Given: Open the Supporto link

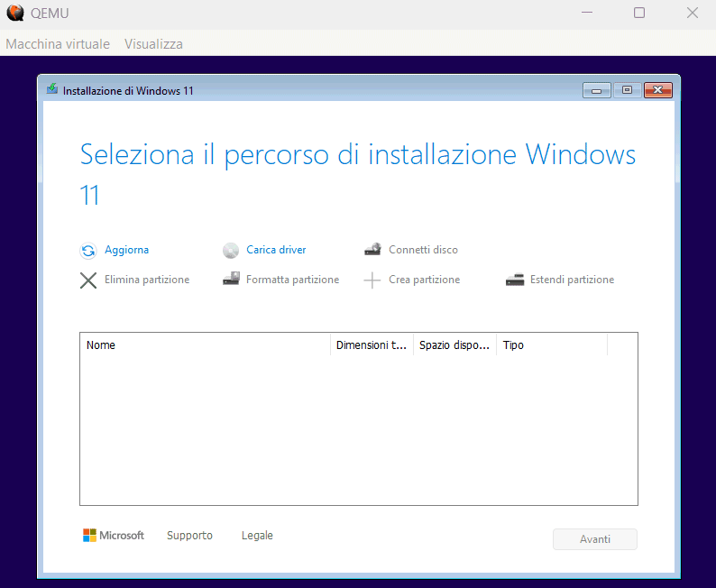Looking at the screenshot, I should (189, 535).
